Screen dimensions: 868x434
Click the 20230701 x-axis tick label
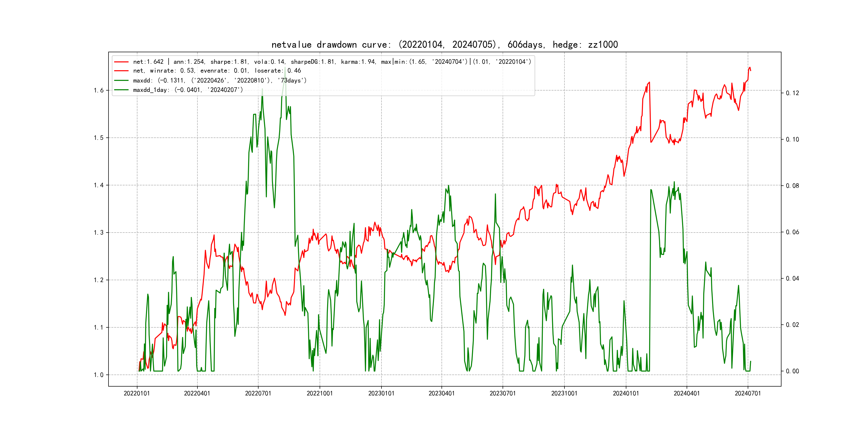pyautogui.click(x=502, y=394)
